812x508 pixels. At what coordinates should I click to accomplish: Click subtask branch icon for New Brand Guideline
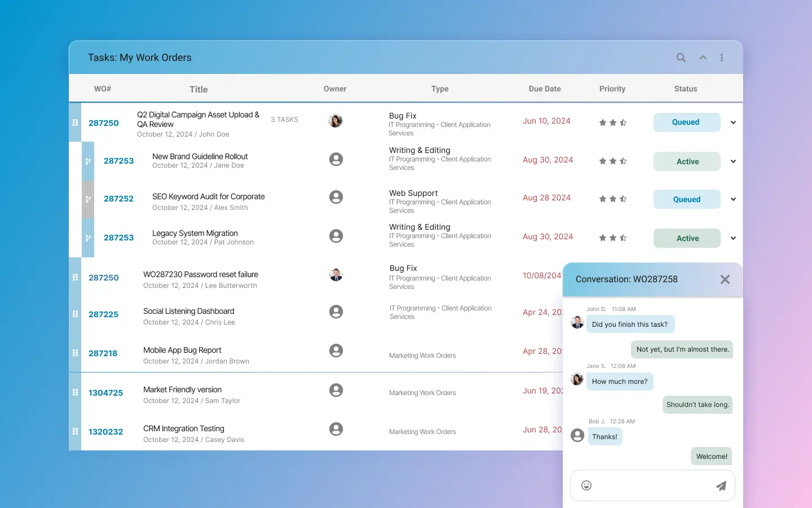88,161
